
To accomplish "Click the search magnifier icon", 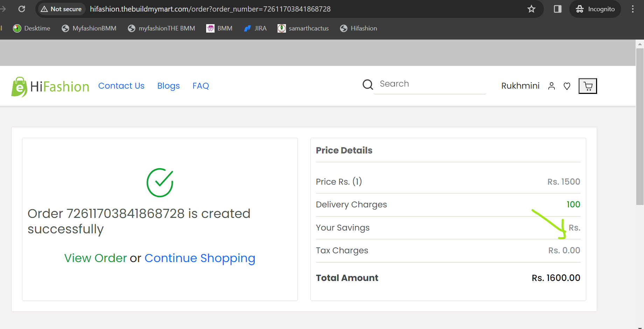I will (x=367, y=84).
